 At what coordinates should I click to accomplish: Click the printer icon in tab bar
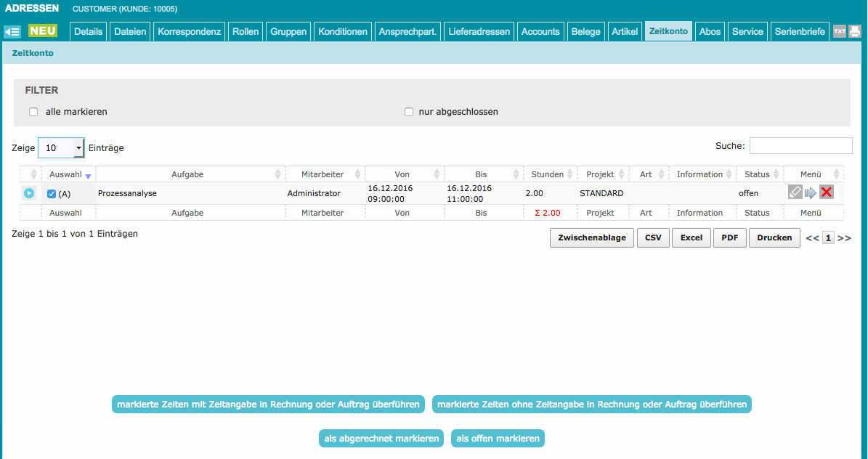tap(855, 32)
